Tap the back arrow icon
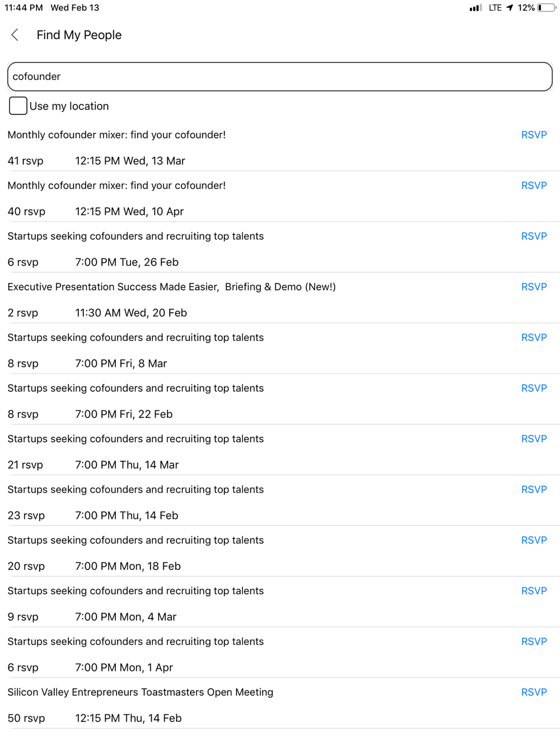The image size is (560, 747). (15, 35)
